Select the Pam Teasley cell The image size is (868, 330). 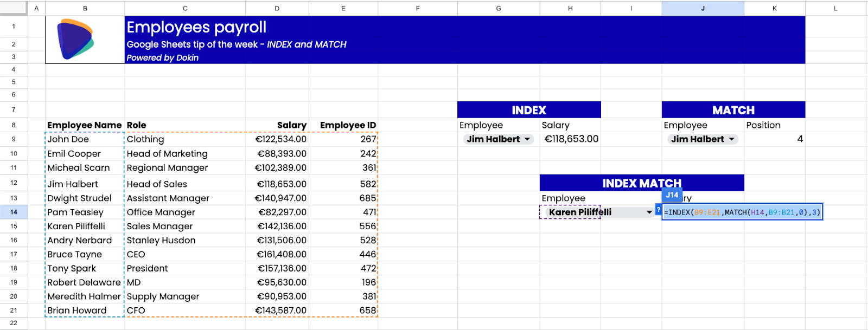pos(85,212)
